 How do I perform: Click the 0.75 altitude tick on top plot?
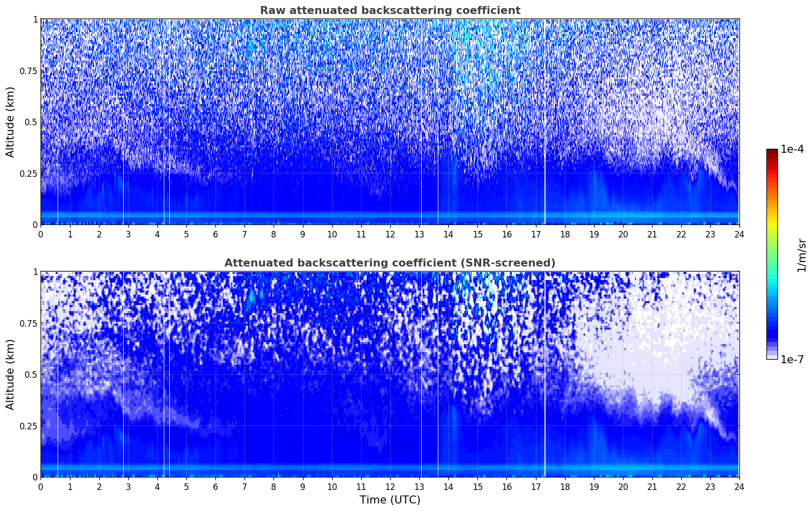pos(29,71)
